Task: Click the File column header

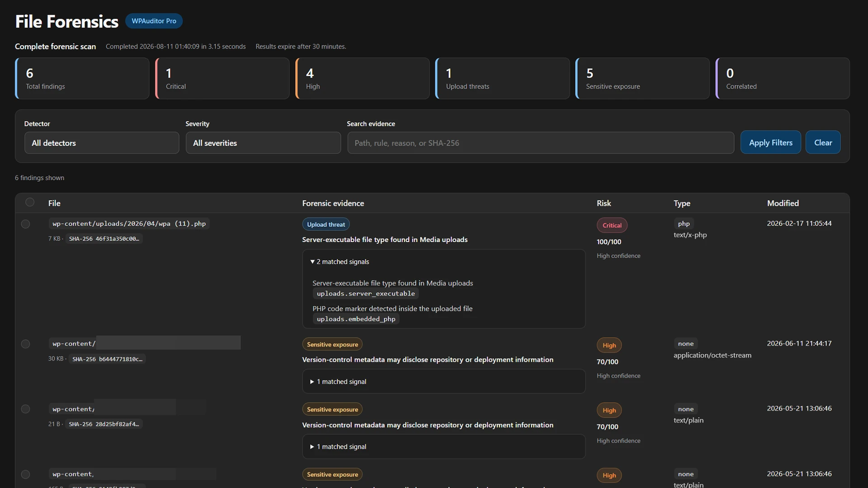Action: (54, 203)
